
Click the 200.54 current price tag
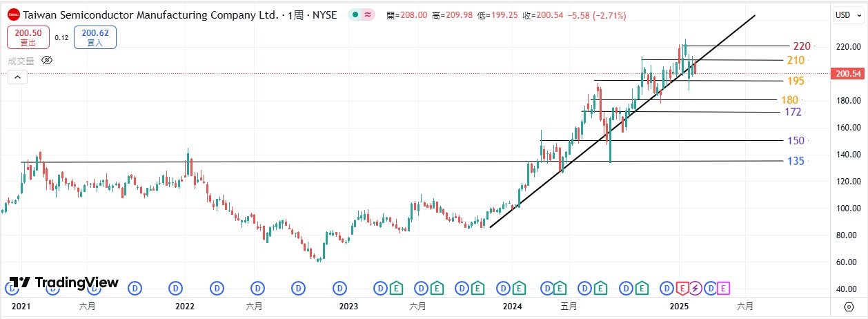(849, 73)
